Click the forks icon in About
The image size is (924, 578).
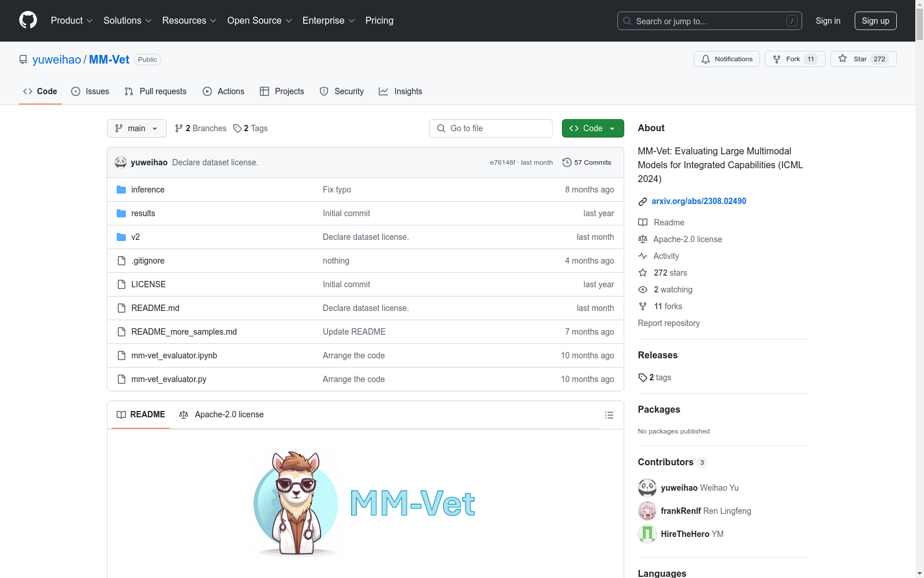(643, 306)
